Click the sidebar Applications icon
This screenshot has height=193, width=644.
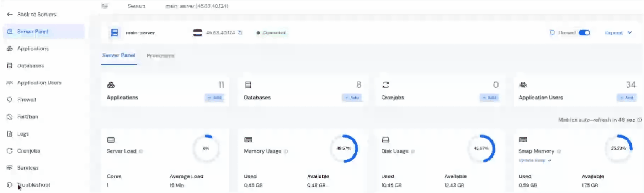pos(10,49)
